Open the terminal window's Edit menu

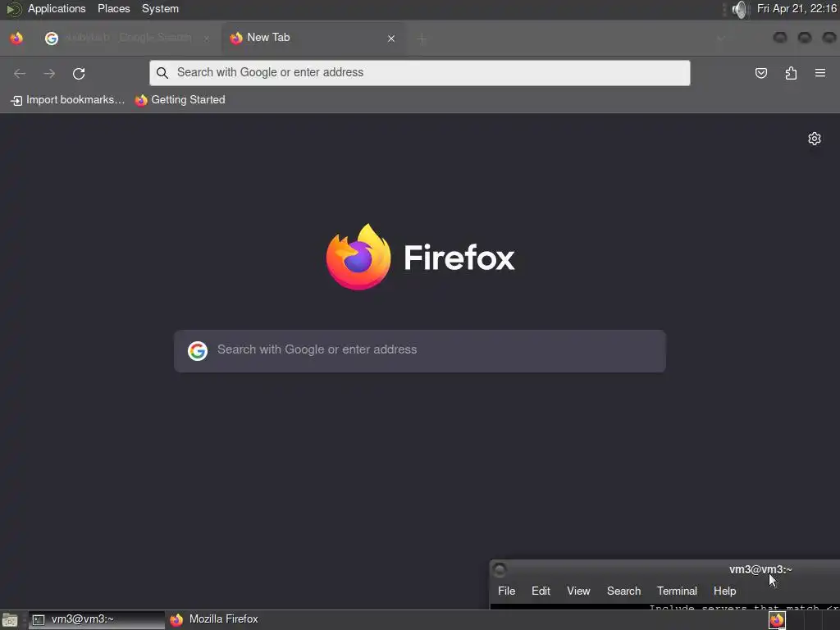click(x=541, y=591)
